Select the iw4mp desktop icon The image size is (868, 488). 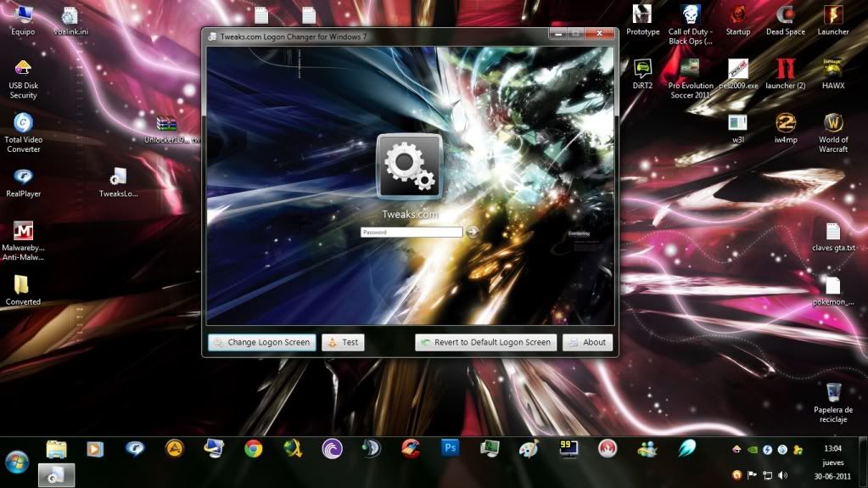pyautogui.click(x=786, y=128)
